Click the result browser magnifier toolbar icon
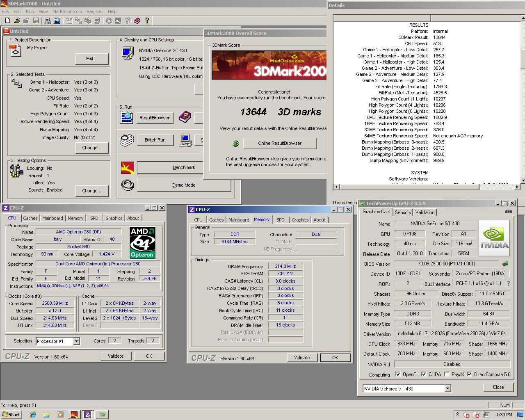The image size is (525, 420). 57,21
